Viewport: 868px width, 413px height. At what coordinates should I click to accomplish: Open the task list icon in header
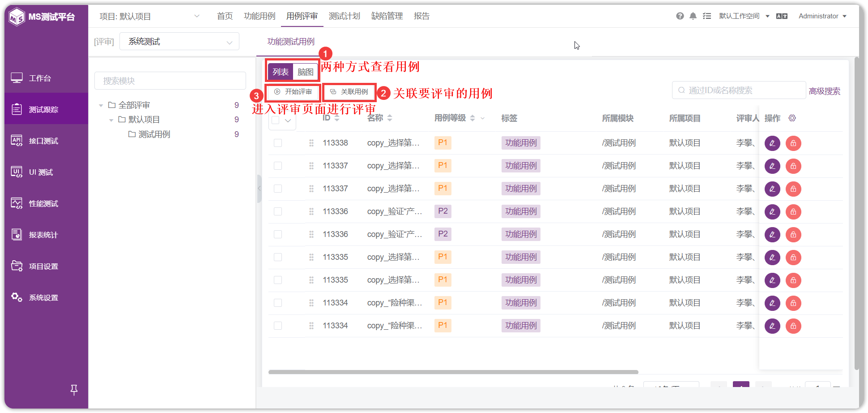707,16
